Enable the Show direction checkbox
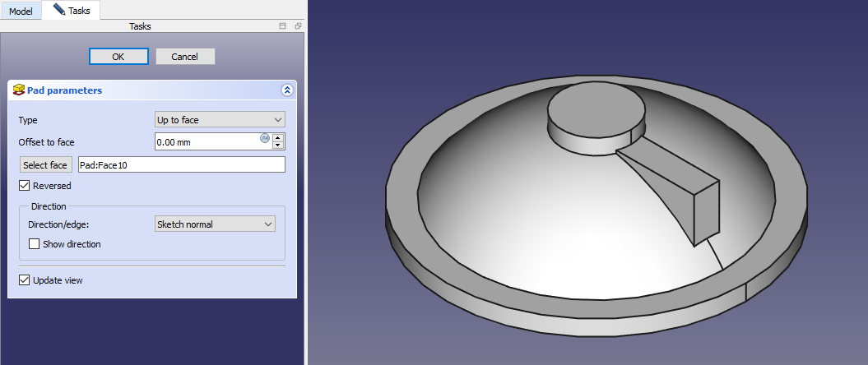The image size is (868, 365). 34,244
